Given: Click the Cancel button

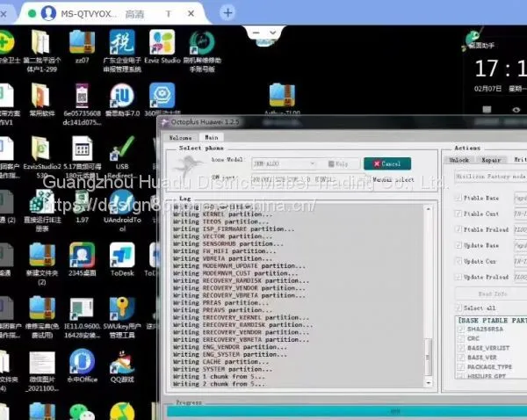Looking at the screenshot, I should point(387,163).
